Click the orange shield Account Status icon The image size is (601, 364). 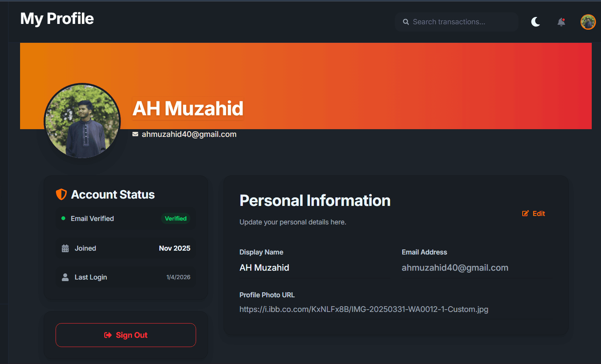[x=61, y=194]
